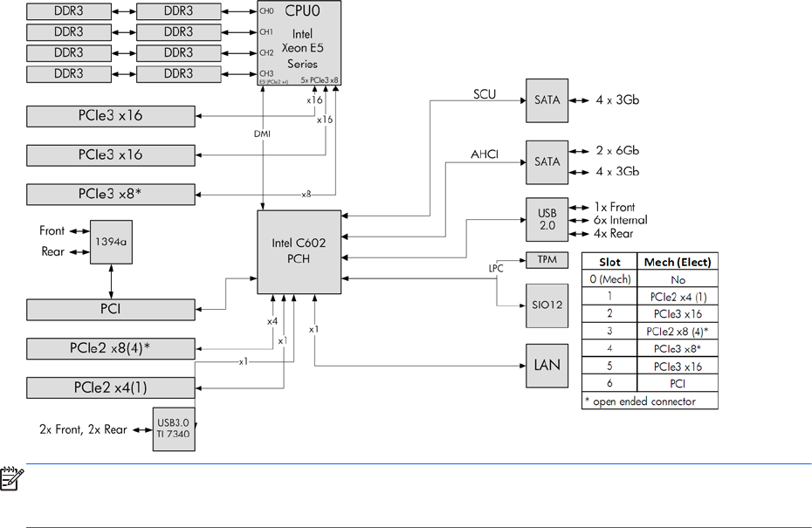Click the 'x4' lane label below the PCH
The width and height of the screenshot is (812, 528).
(272, 321)
